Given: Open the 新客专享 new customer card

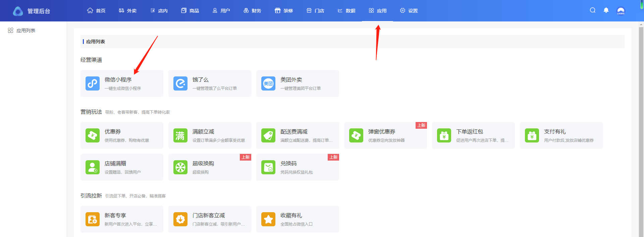Looking at the screenshot, I should click(122, 219).
